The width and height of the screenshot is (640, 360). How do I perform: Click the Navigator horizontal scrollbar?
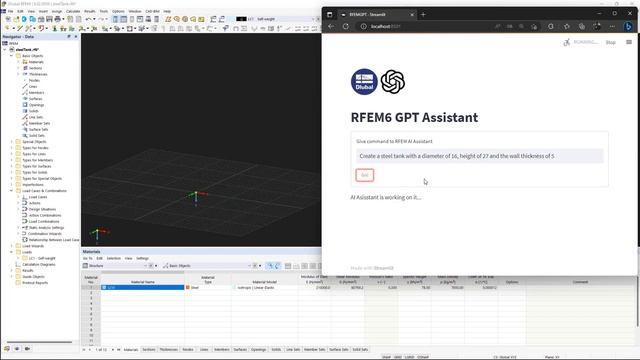39,342
